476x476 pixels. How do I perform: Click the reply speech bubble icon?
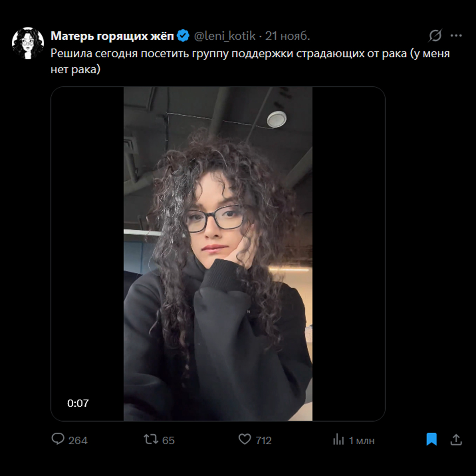pyautogui.click(x=58, y=439)
